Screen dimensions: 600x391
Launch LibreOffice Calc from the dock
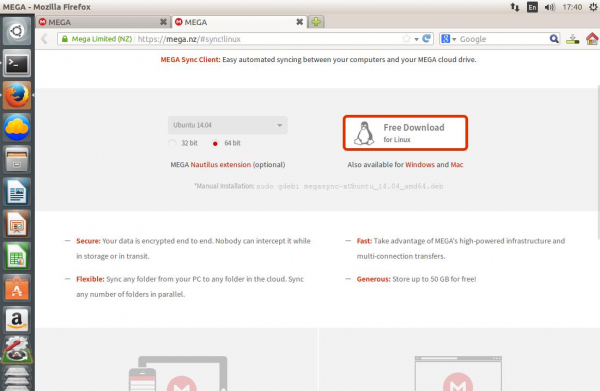tap(17, 256)
